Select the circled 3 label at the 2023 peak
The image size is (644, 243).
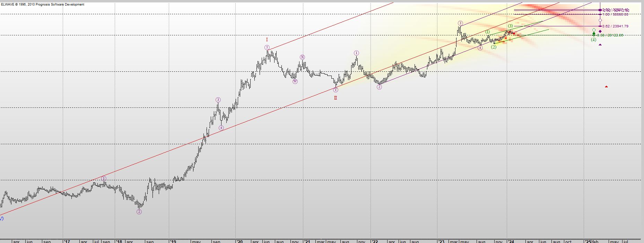tap(460, 23)
